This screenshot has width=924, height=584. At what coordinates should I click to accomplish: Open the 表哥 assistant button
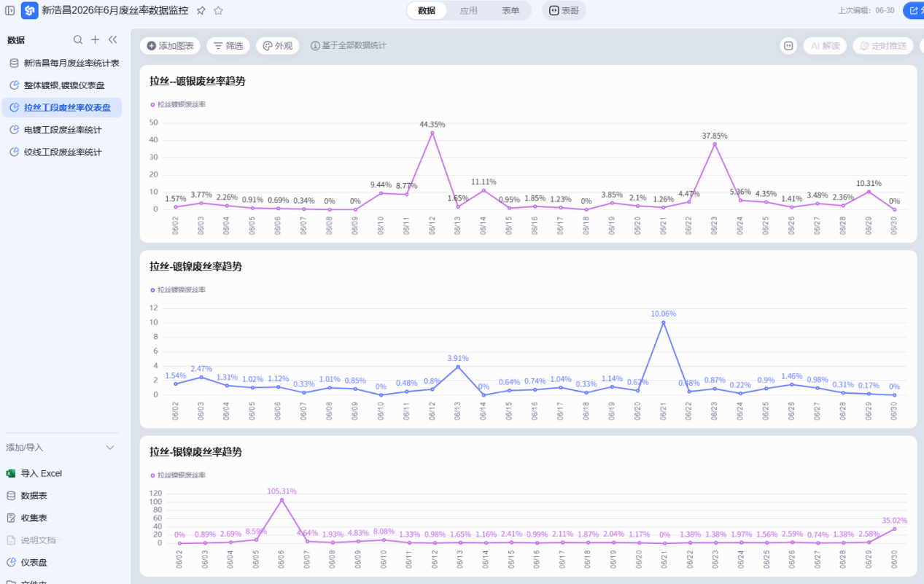(x=564, y=11)
